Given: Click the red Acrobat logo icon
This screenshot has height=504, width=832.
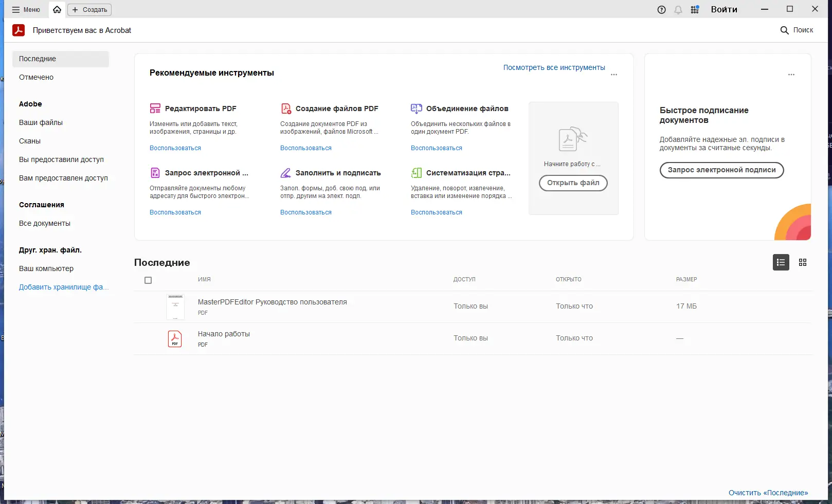Looking at the screenshot, I should click(19, 30).
